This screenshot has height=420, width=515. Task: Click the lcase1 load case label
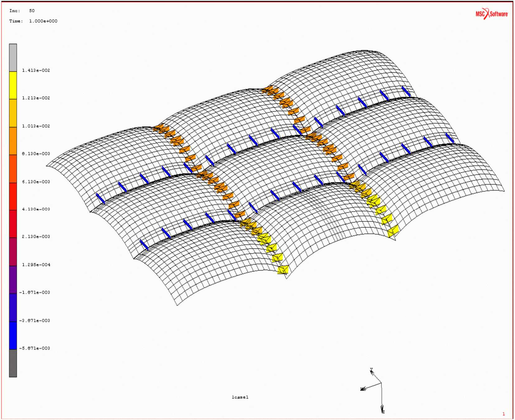point(240,397)
